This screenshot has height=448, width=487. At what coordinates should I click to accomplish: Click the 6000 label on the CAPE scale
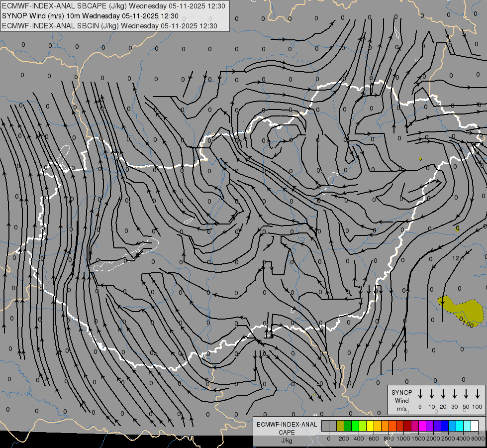(x=478, y=439)
